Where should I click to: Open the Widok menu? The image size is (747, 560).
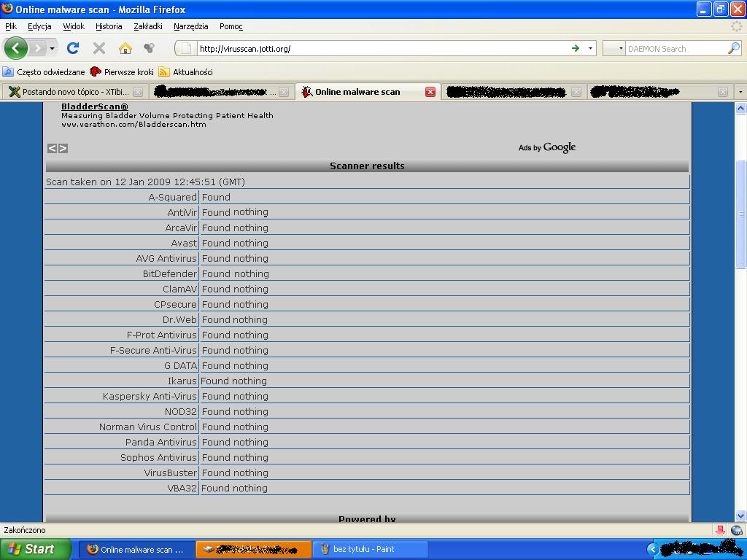tap(74, 26)
